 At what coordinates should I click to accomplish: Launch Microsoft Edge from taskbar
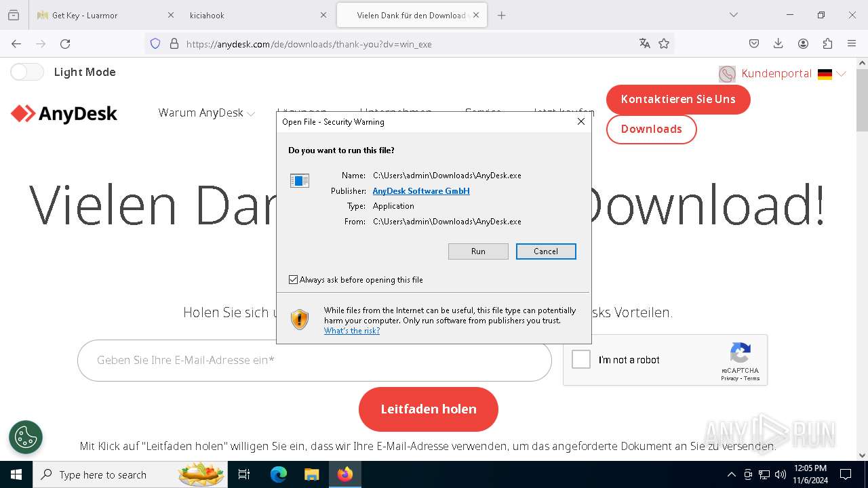pyautogui.click(x=279, y=474)
